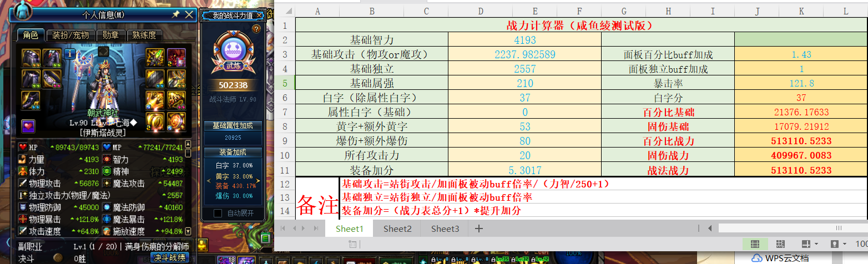Select the 武炼 rank badge emblem

coord(233,53)
